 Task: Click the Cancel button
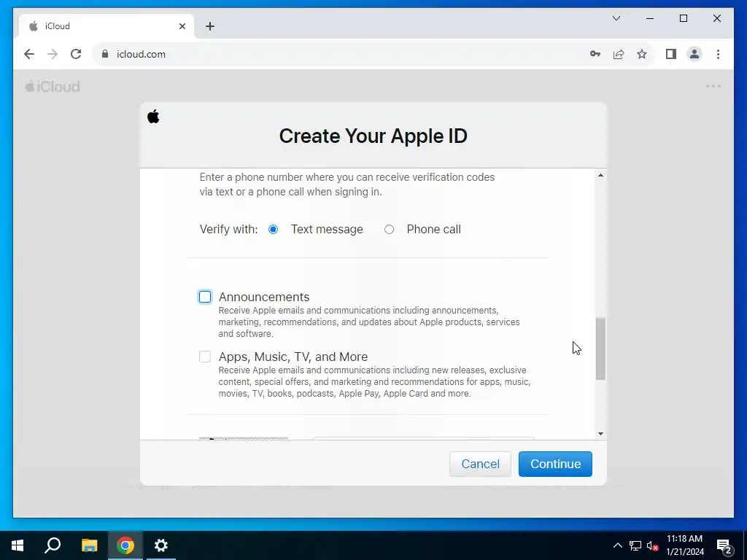(x=480, y=464)
